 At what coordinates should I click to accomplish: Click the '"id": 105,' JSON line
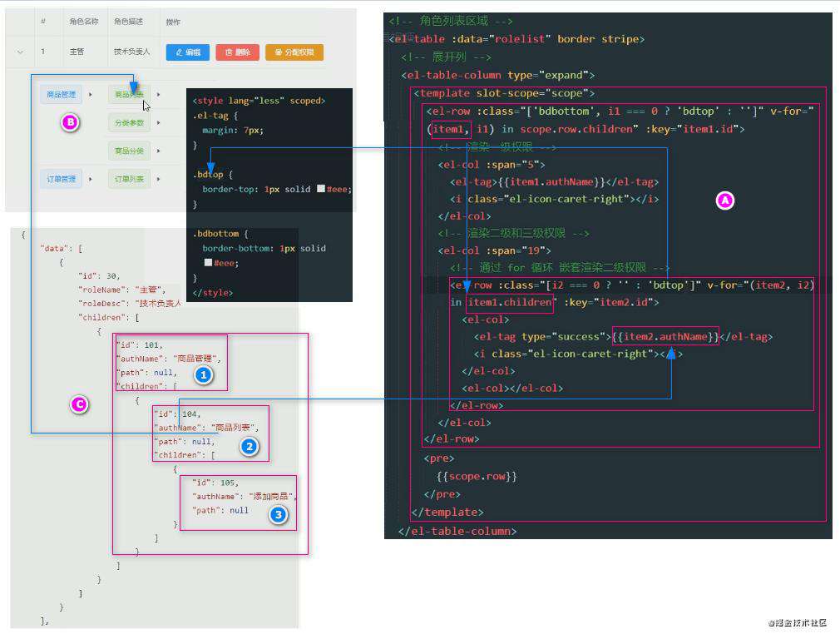pyautogui.click(x=215, y=483)
